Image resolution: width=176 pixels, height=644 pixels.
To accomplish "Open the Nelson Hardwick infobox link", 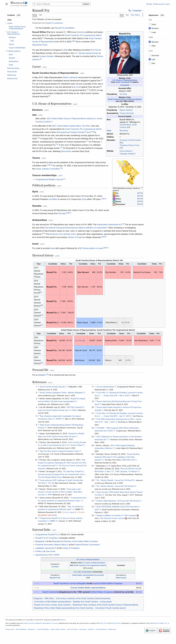I will click(126, 110).
